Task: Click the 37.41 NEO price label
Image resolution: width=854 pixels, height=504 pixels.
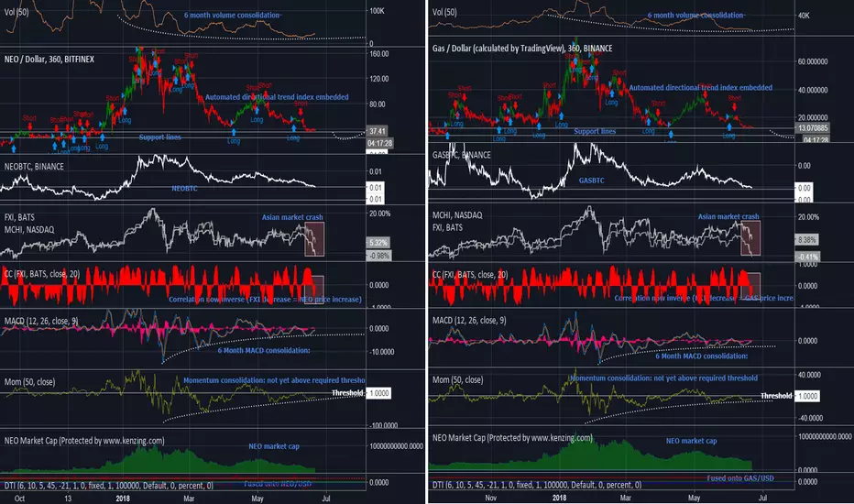Action: pyautogui.click(x=378, y=131)
